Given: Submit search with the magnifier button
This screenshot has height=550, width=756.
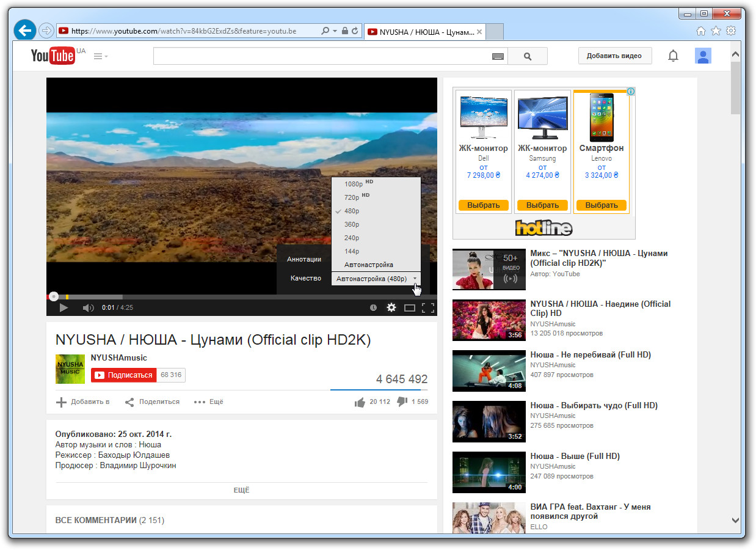Looking at the screenshot, I should point(528,56).
